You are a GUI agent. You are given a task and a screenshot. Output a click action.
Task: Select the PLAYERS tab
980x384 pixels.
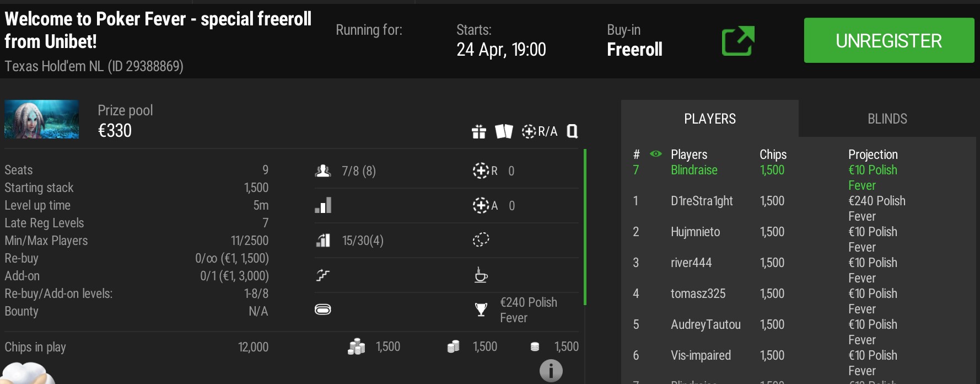click(x=710, y=119)
